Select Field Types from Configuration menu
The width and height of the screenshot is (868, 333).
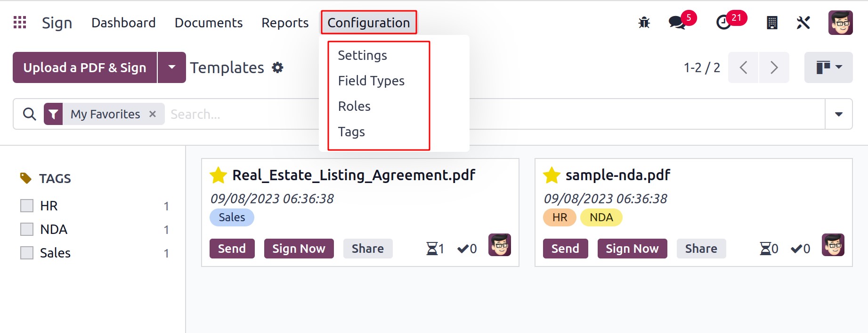(371, 81)
